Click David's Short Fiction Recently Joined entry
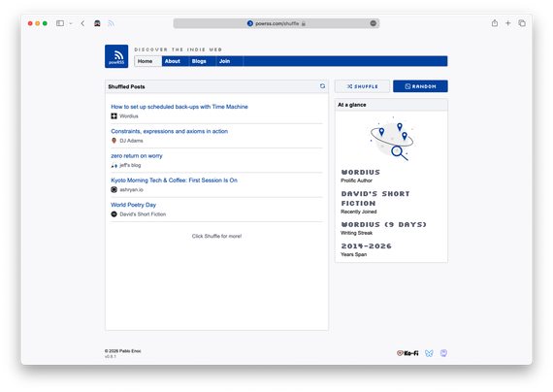The image size is (553, 392). click(375, 202)
